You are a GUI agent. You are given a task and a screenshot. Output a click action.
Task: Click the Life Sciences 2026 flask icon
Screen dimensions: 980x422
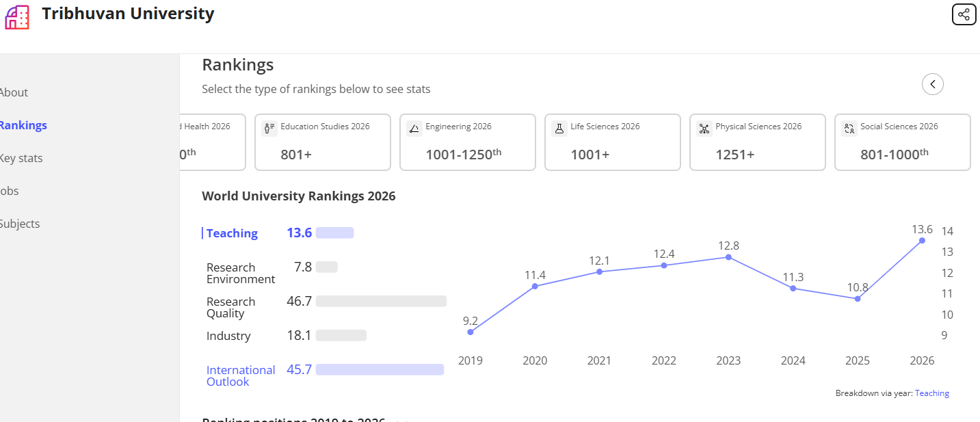tap(559, 129)
